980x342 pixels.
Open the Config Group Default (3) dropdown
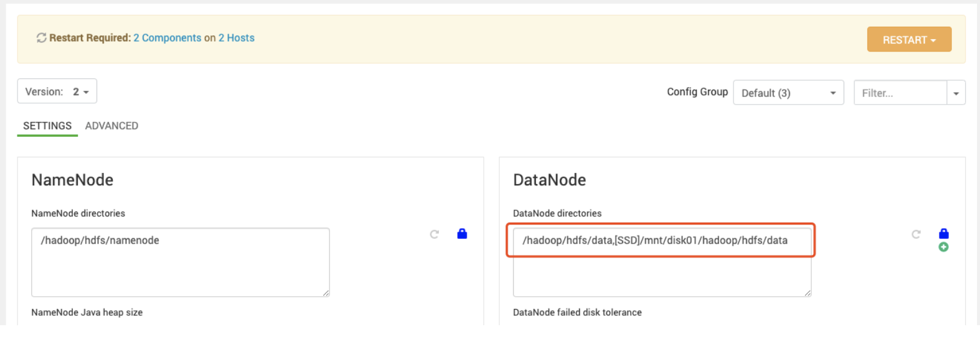click(788, 93)
